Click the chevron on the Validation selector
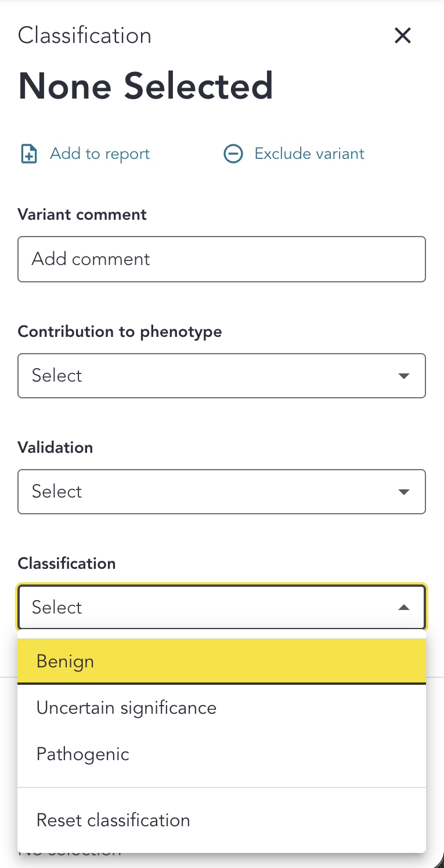The image size is (444, 868). tap(403, 492)
